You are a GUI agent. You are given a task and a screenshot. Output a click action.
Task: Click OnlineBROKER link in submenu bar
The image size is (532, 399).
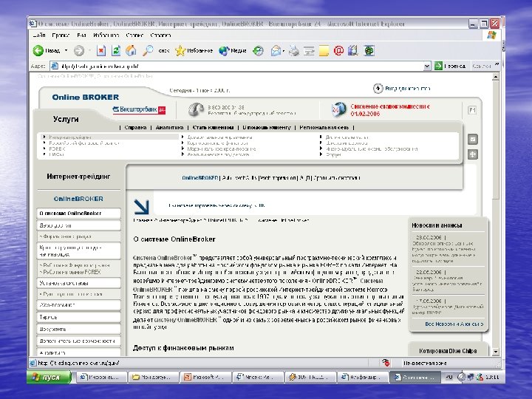[x=199, y=178]
